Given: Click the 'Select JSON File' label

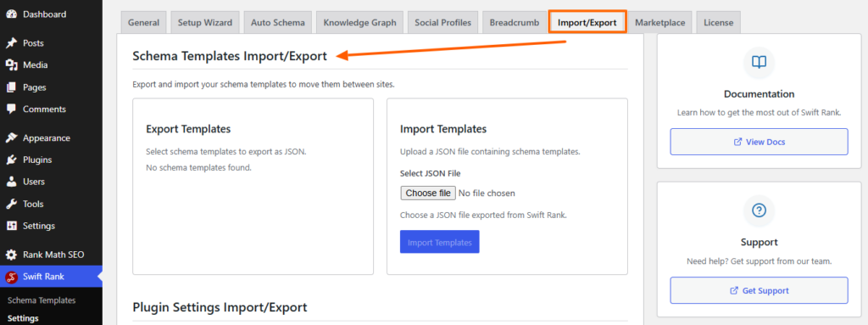Looking at the screenshot, I should click(x=430, y=174).
